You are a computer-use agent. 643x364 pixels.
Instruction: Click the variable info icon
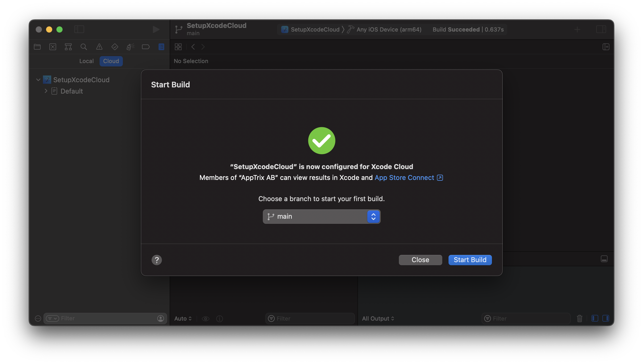point(220,318)
